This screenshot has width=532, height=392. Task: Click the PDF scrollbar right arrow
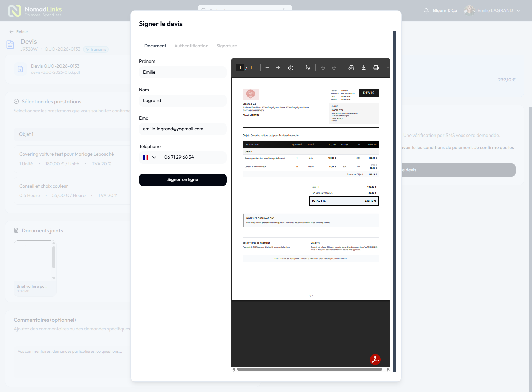coord(388,369)
